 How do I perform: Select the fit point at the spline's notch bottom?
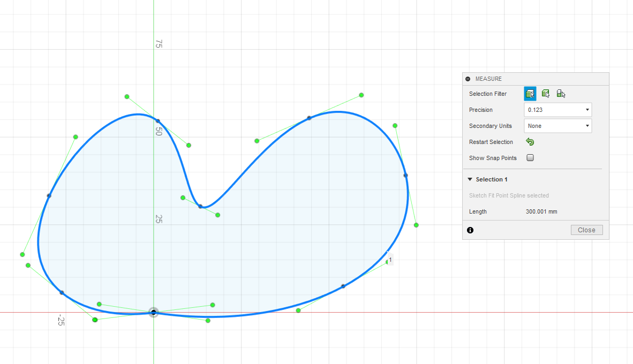point(200,206)
